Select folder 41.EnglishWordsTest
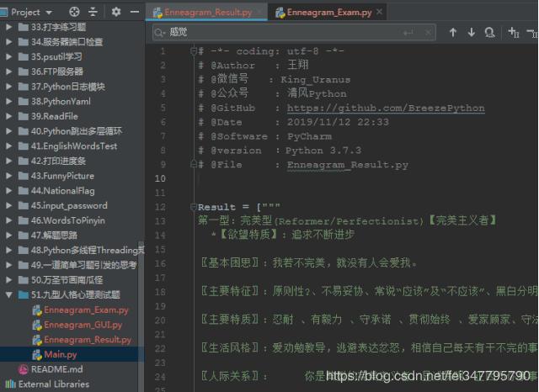The image size is (539, 392). coord(74,146)
